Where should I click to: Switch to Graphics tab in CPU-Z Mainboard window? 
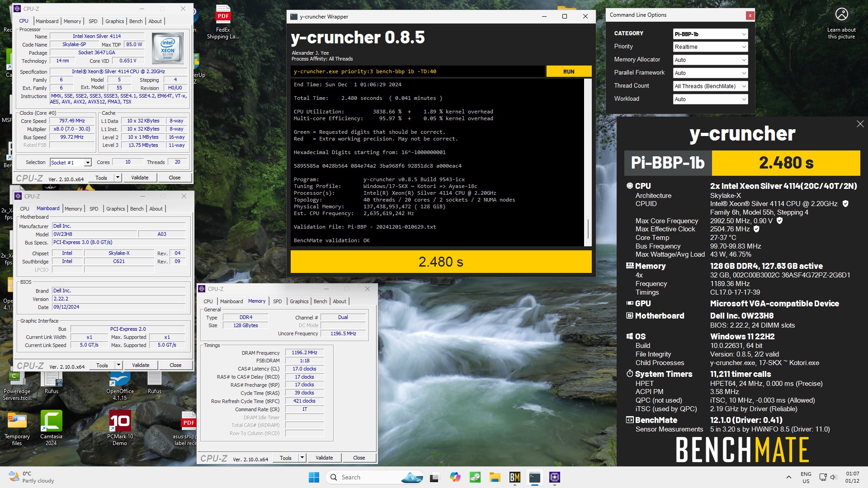tap(115, 209)
